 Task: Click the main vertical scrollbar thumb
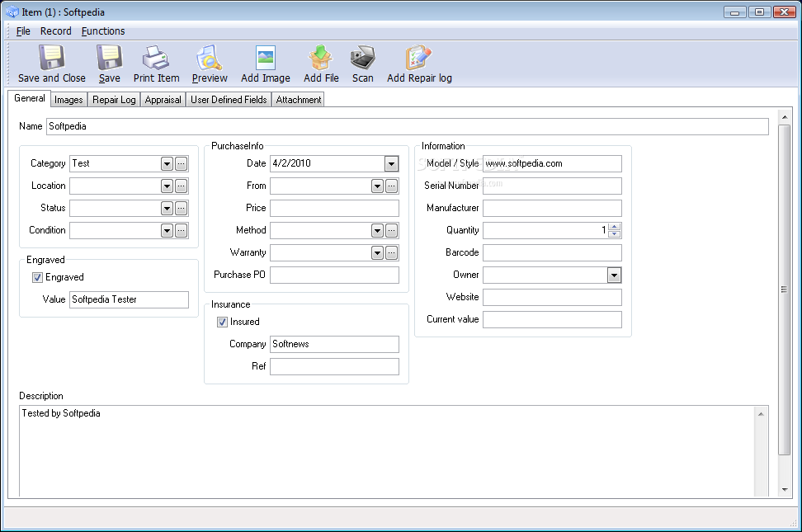point(784,289)
